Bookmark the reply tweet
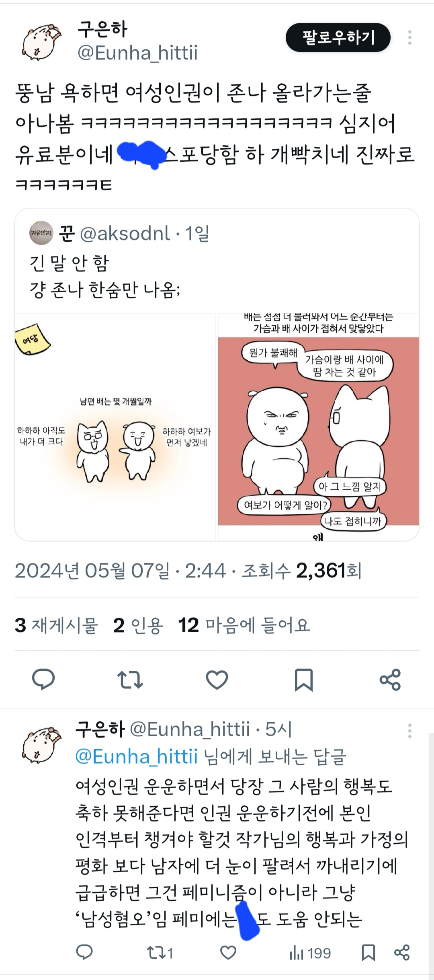 [368, 953]
